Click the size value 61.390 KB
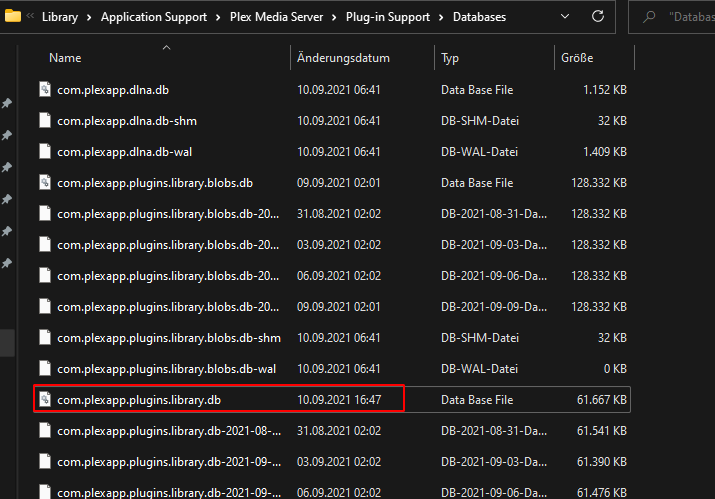715x499 pixels. point(601,462)
